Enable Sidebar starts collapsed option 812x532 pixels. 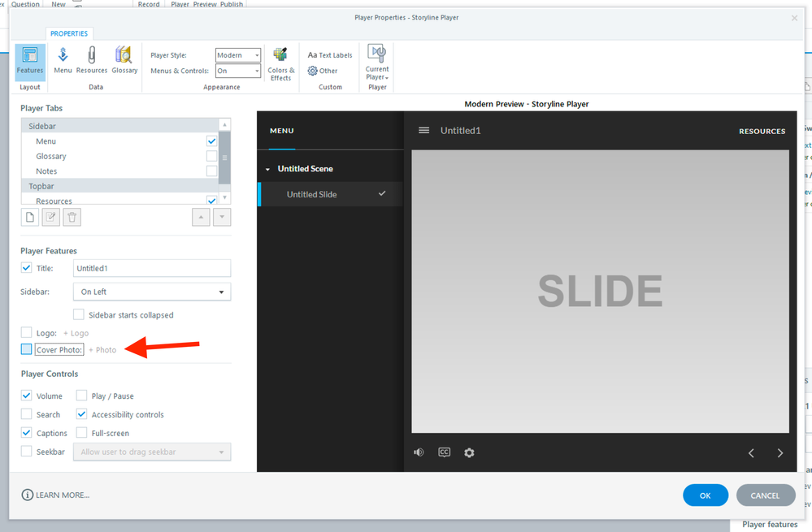79,314
